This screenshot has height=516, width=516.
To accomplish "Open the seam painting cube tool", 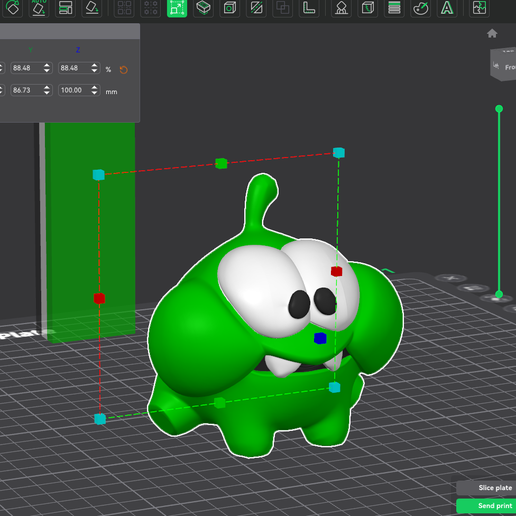I will (368, 8).
